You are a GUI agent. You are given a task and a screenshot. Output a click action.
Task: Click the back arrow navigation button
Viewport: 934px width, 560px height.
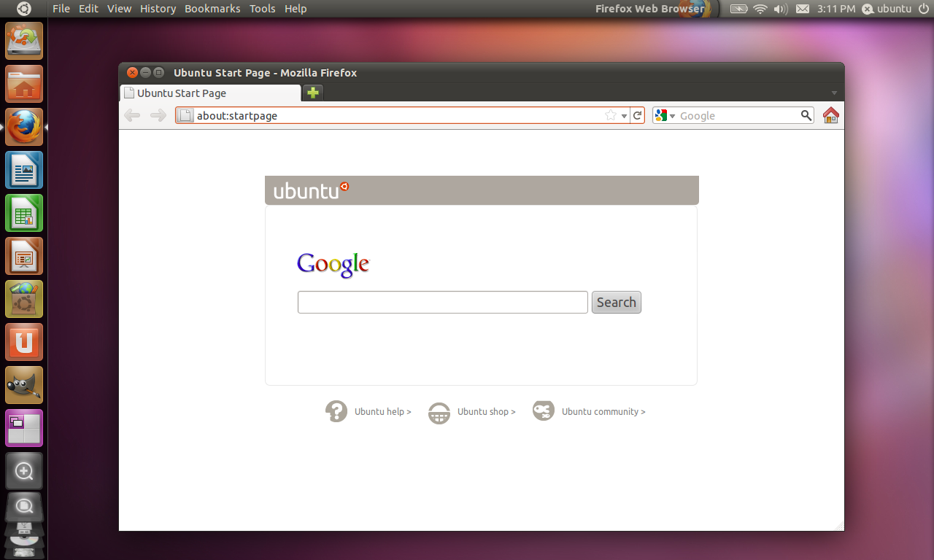coord(132,115)
